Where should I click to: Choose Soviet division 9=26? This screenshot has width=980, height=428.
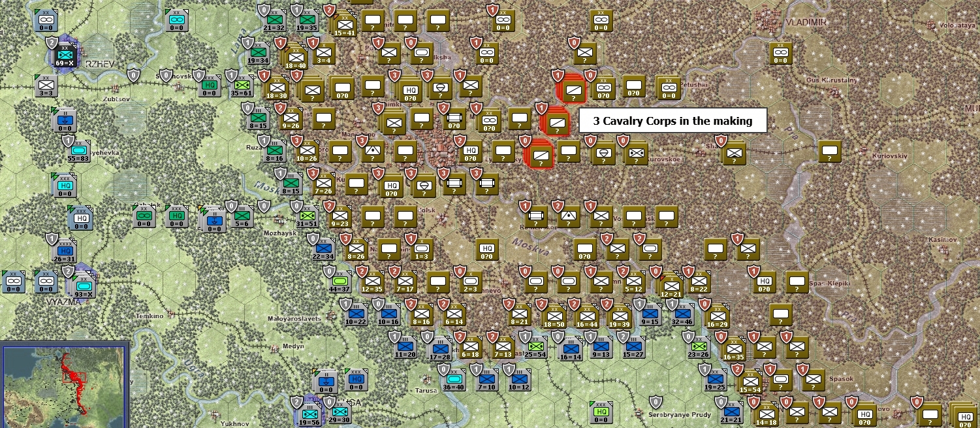pyautogui.click(x=291, y=119)
